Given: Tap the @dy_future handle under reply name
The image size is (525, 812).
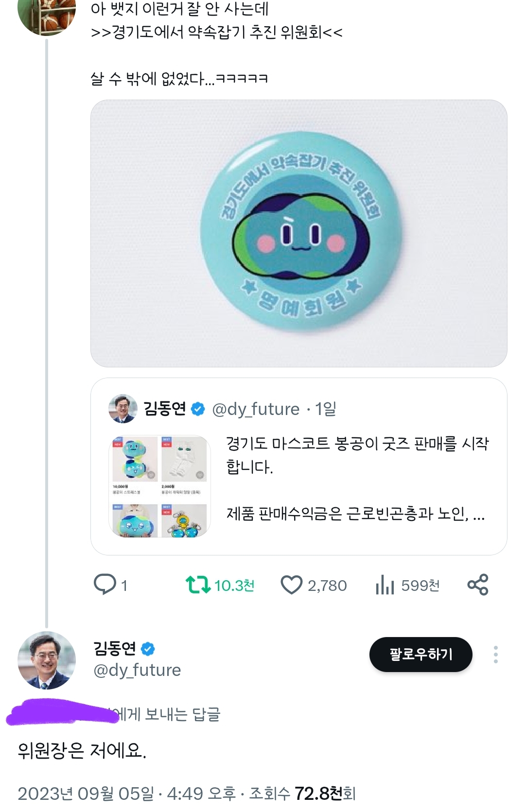Looking at the screenshot, I should point(137,670).
